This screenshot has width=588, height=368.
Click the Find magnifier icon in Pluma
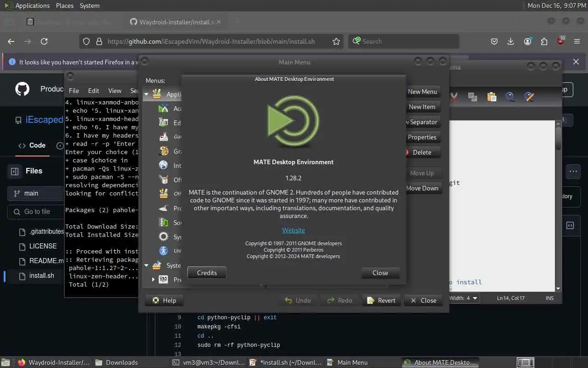[x=510, y=97]
